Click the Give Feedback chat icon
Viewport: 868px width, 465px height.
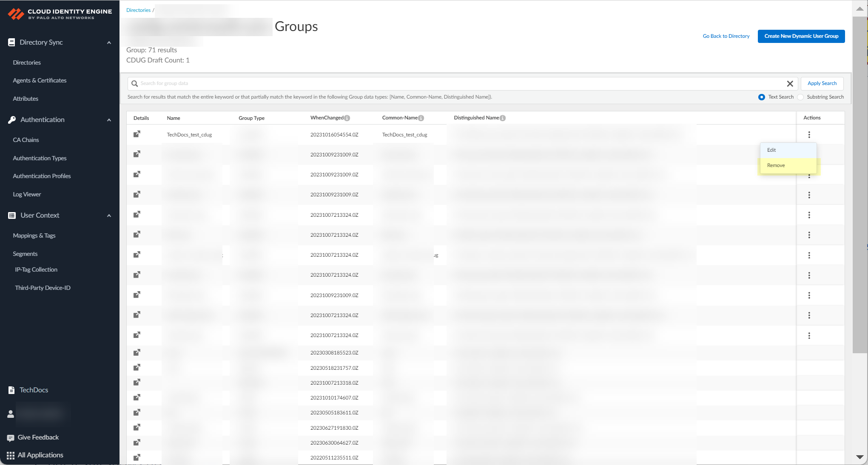(x=11, y=438)
